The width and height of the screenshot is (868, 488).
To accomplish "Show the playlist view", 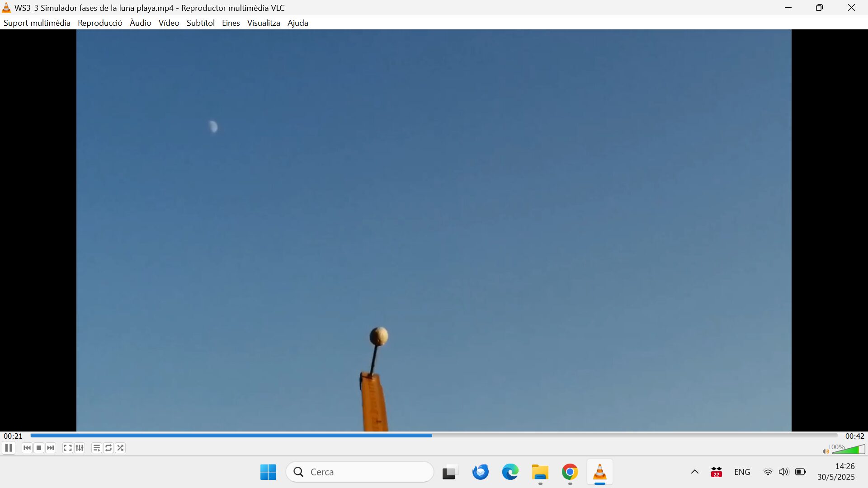I will 96,448.
